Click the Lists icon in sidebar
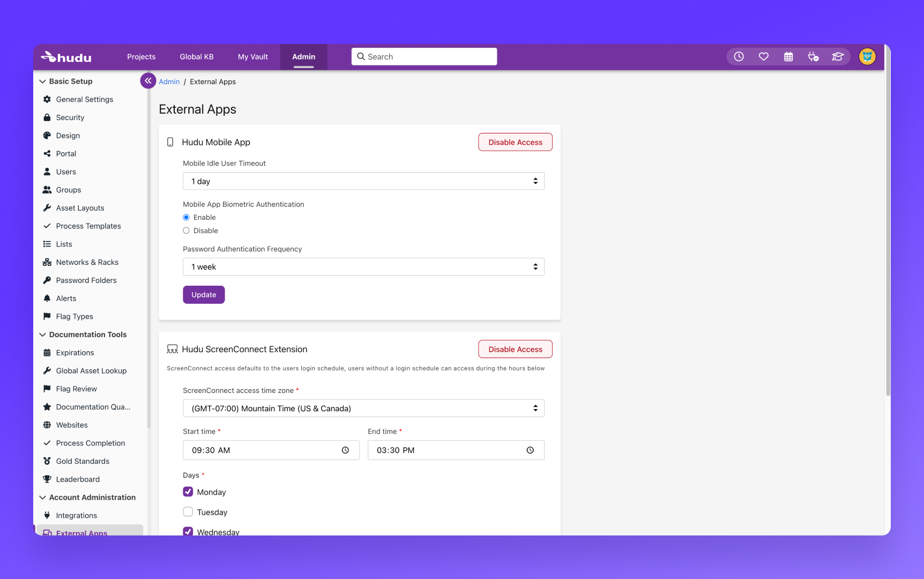This screenshot has height=579, width=924. 47,244
